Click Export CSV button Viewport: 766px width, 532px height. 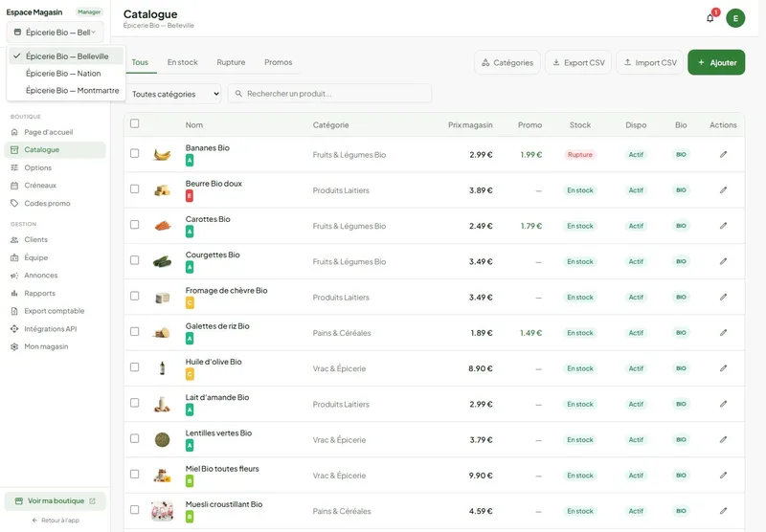point(578,62)
